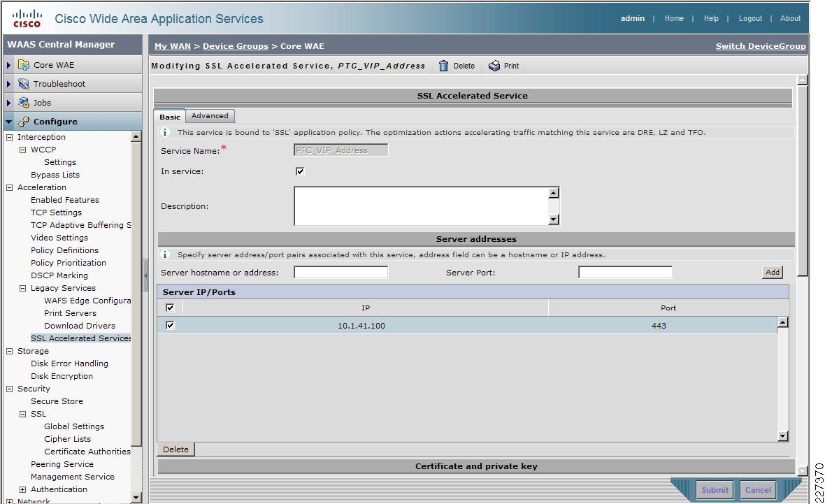The width and height of the screenshot is (825, 504).
Task: Collapse the Configure menu arrow
Action: tap(8, 122)
